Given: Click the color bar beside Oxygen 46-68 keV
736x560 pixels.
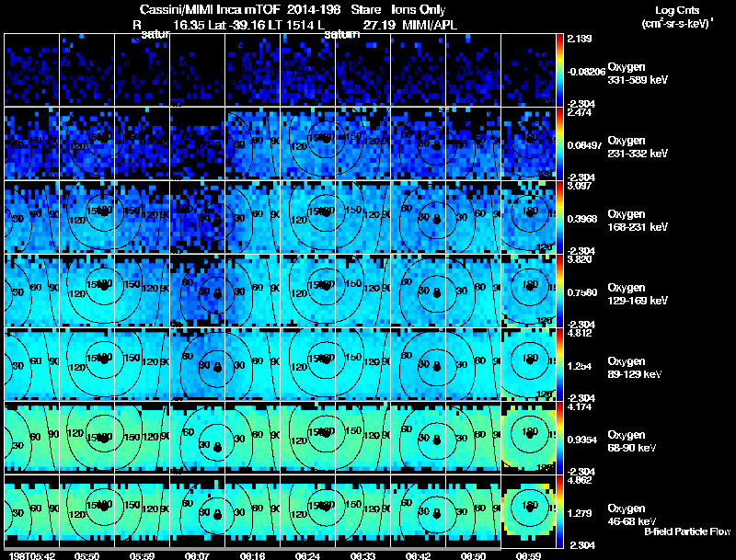Looking at the screenshot, I should 559,511.
